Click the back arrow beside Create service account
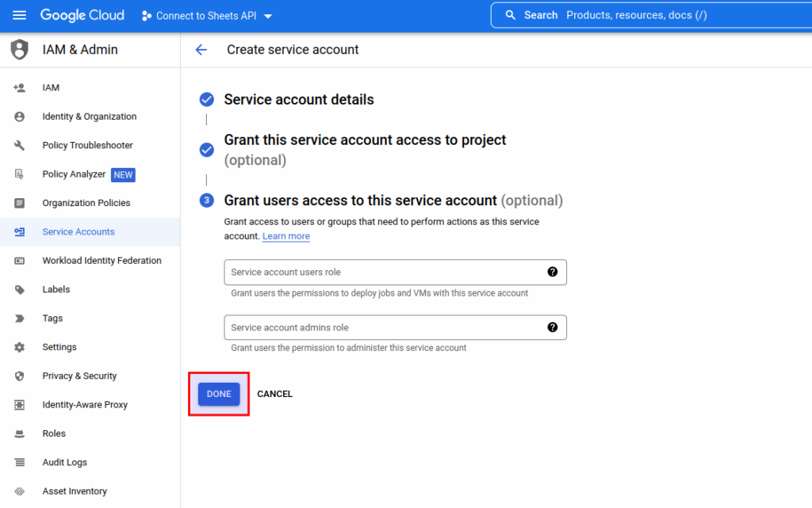The image size is (812, 508). coord(201,49)
